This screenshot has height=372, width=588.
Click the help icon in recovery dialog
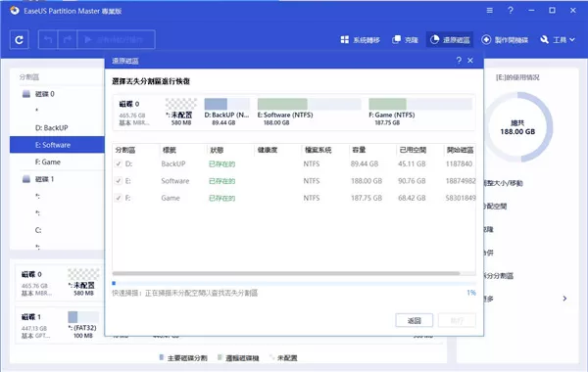coord(459,61)
